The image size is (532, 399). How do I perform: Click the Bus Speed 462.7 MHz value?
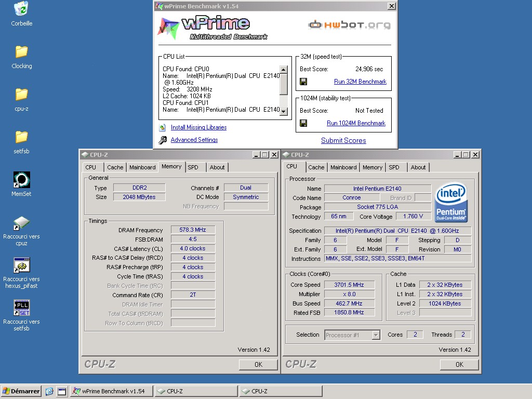[349, 303]
